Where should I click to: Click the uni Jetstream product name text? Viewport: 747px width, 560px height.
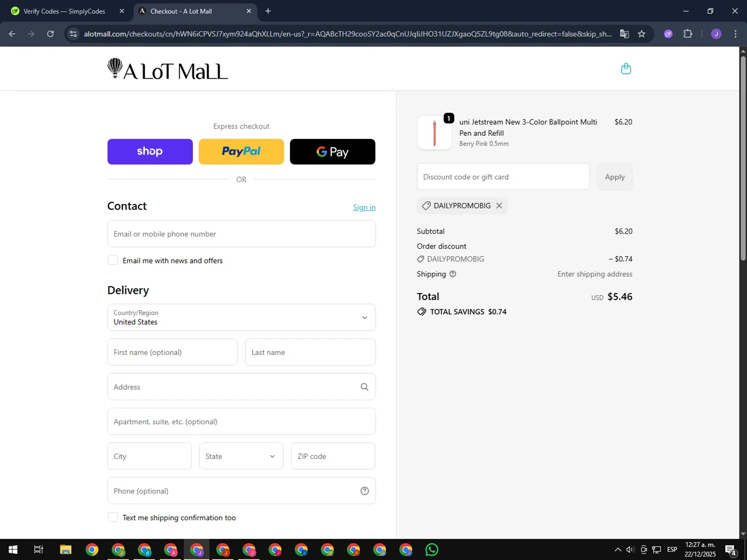[x=528, y=127]
